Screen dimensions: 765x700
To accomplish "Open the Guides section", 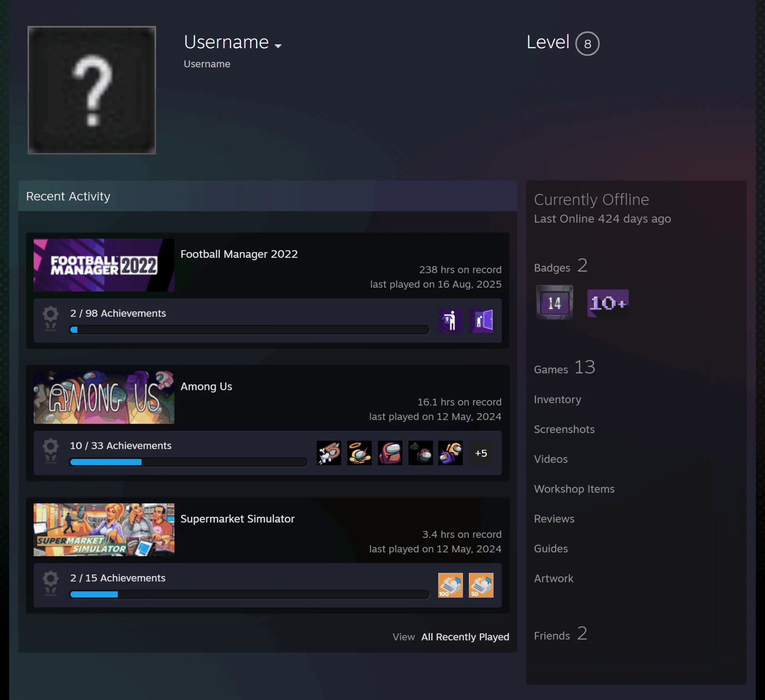I will pos(551,549).
